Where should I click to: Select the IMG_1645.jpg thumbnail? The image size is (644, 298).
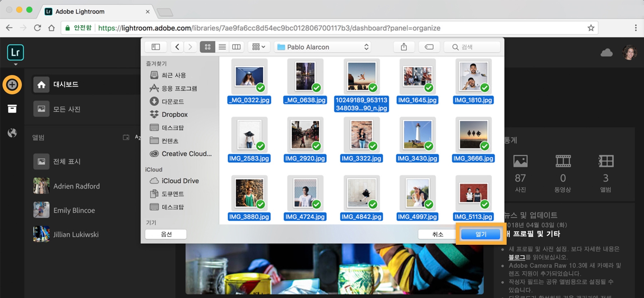[418, 76]
